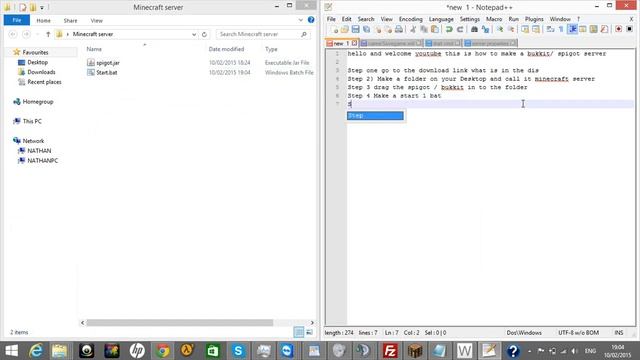Open the Document Map icon in Notepad++

593,29
